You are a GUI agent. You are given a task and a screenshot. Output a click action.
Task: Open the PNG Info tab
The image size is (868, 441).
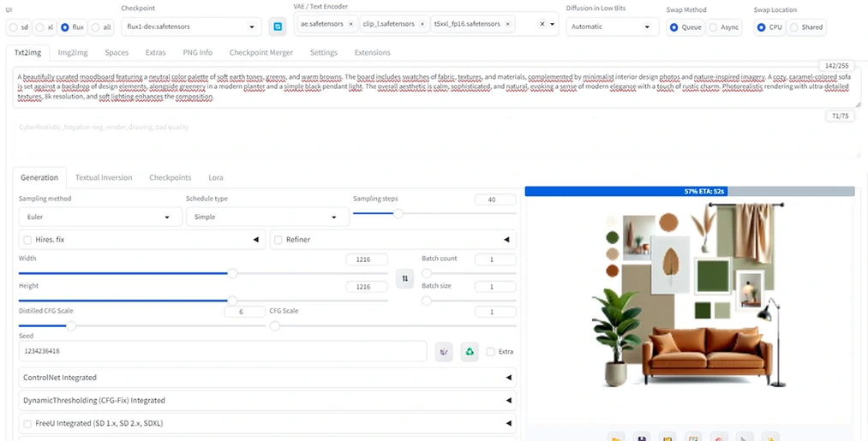(x=198, y=52)
